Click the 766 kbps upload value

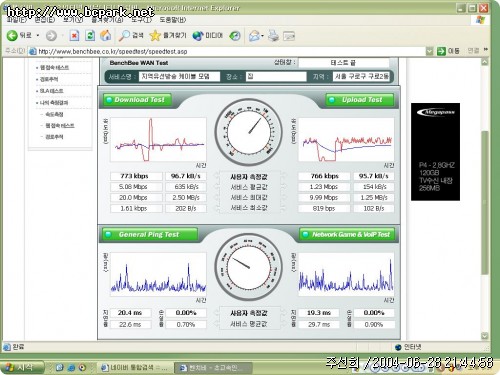pos(324,176)
